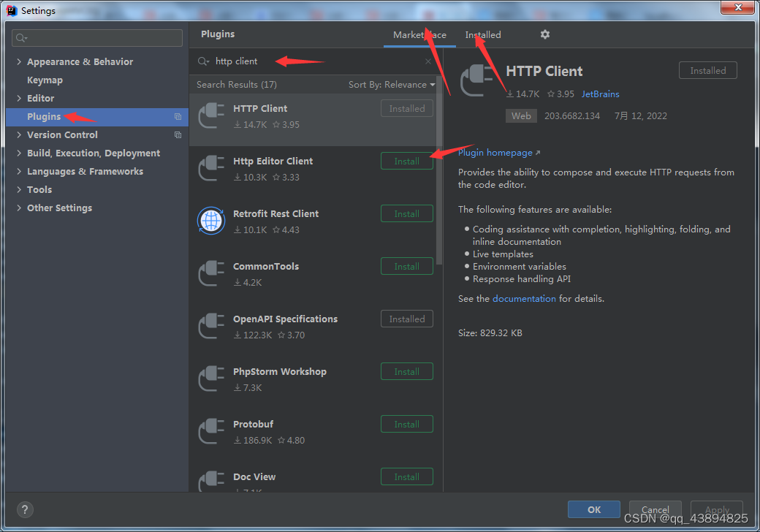Install the Protobuf plugin
760x532 pixels.
(406, 425)
